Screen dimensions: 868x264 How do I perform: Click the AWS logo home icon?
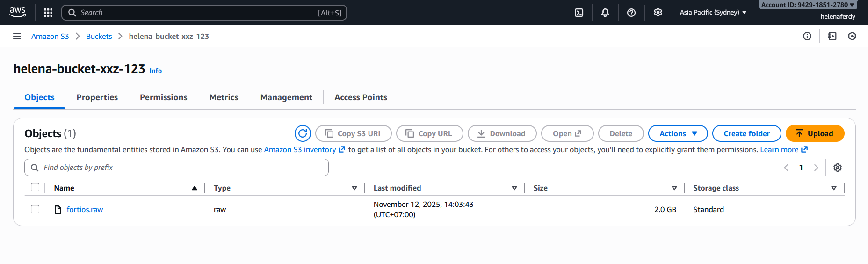coord(18,12)
